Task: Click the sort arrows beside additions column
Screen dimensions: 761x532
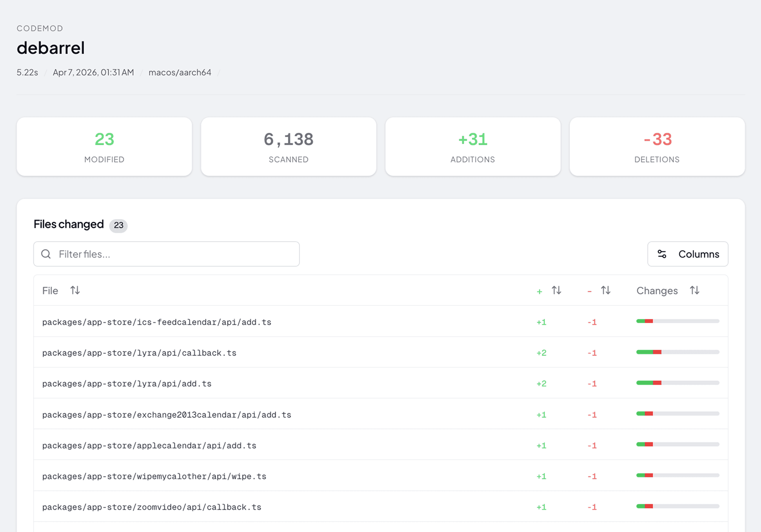Action: (x=556, y=290)
